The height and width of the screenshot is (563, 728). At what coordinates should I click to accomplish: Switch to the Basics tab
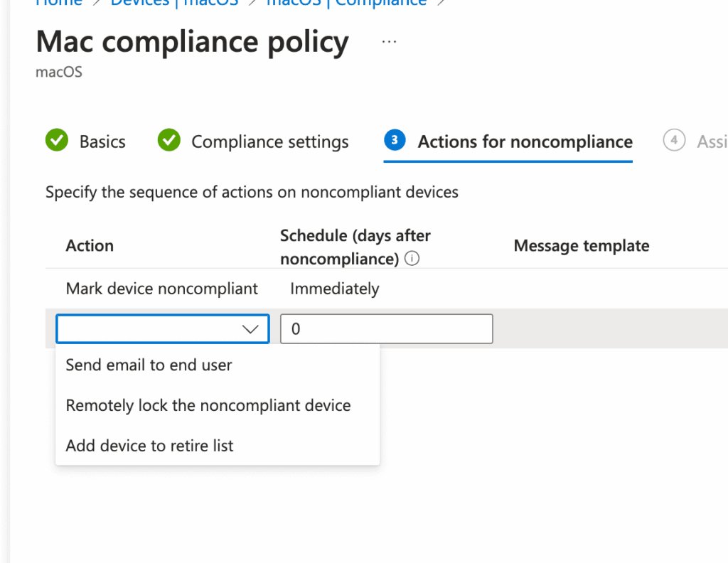103,141
